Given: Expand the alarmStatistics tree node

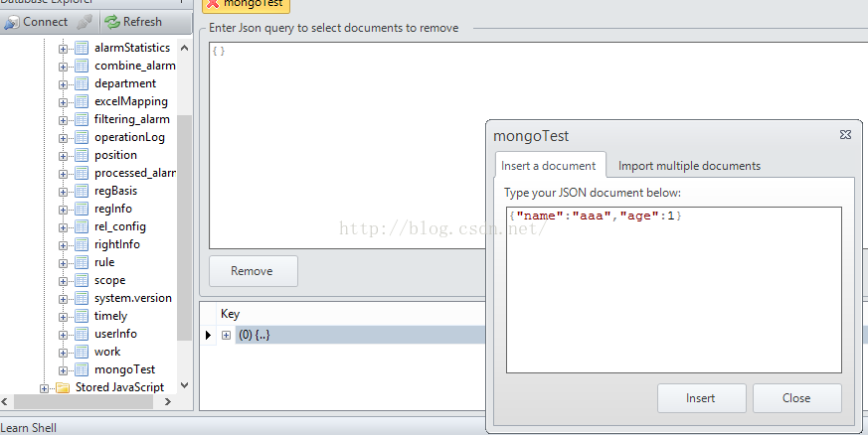Looking at the screenshot, I should tap(63, 50).
